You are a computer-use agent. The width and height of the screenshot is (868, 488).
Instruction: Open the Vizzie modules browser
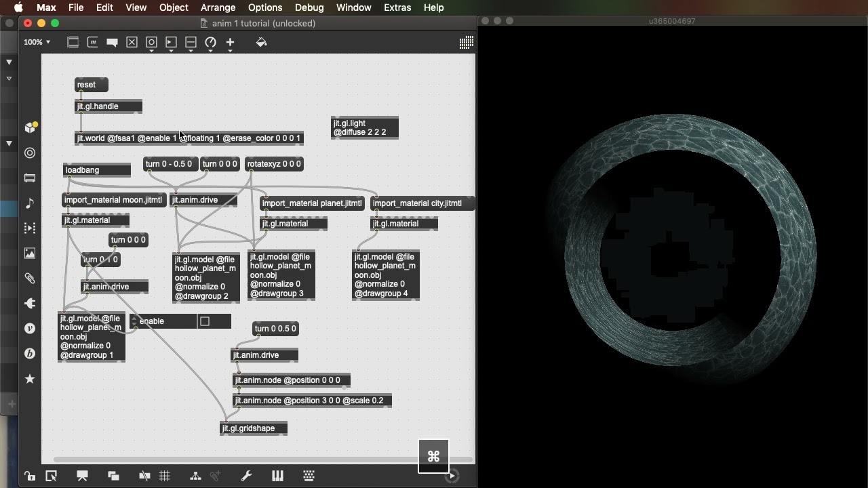tap(30, 328)
